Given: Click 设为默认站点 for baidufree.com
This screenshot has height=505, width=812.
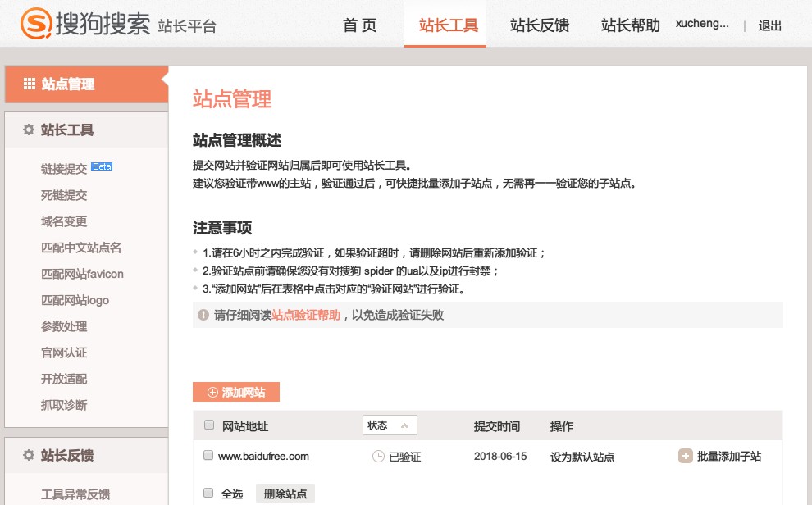Looking at the screenshot, I should tap(582, 457).
